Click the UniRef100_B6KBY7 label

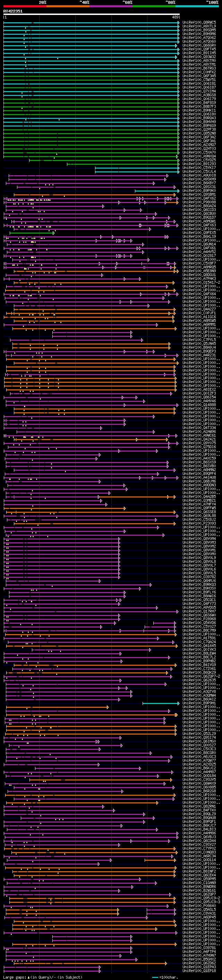click(x=199, y=183)
